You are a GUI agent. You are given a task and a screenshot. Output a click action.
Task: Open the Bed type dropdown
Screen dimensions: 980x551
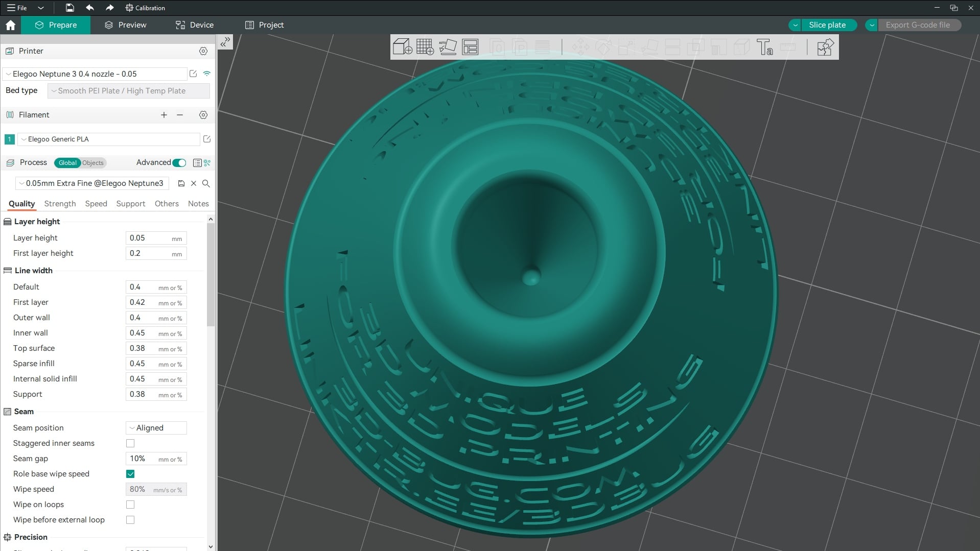click(x=129, y=91)
